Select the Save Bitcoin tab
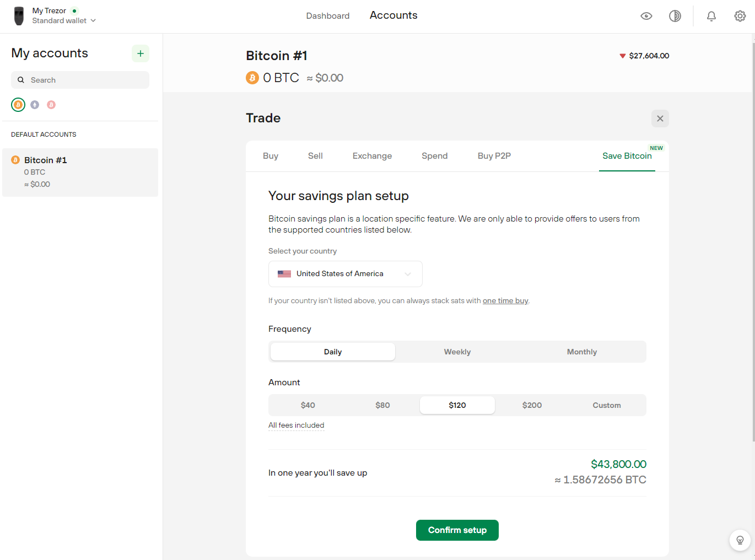755x560 pixels. pyautogui.click(x=627, y=156)
